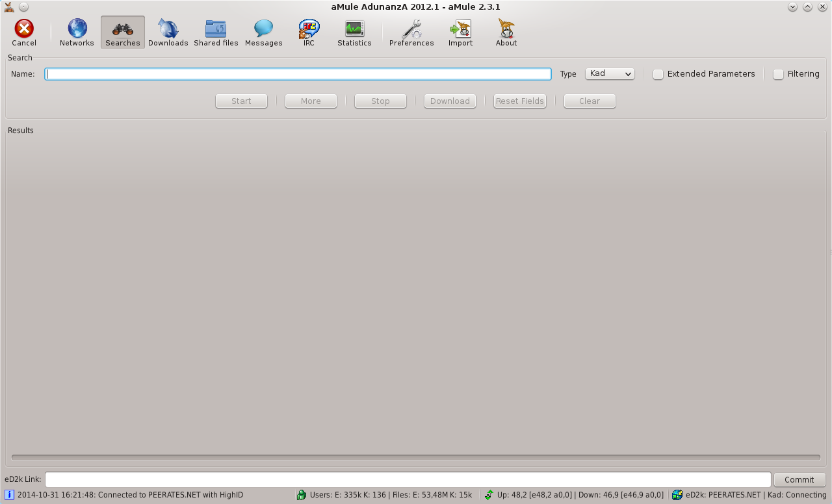Click the up/down transfer arrows icon
The height and width of the screenshot is (504, 832).
tap(489, 495)
